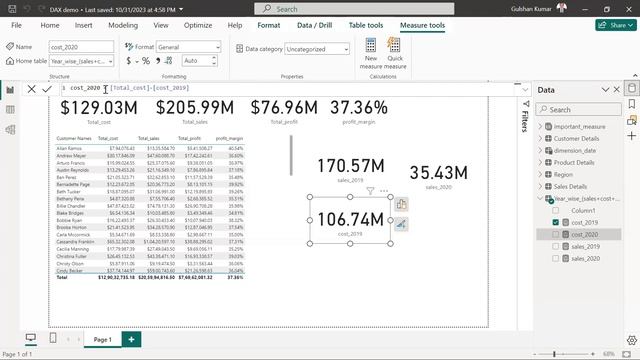Image resolution: width=640 pixels, height=360 pixels.
Task: Switch to the Optimize tab
Action: [x=198, y=25]
